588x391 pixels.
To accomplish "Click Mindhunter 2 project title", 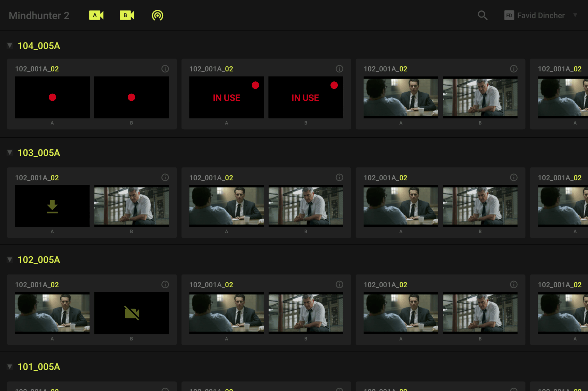I will (39, 16).
